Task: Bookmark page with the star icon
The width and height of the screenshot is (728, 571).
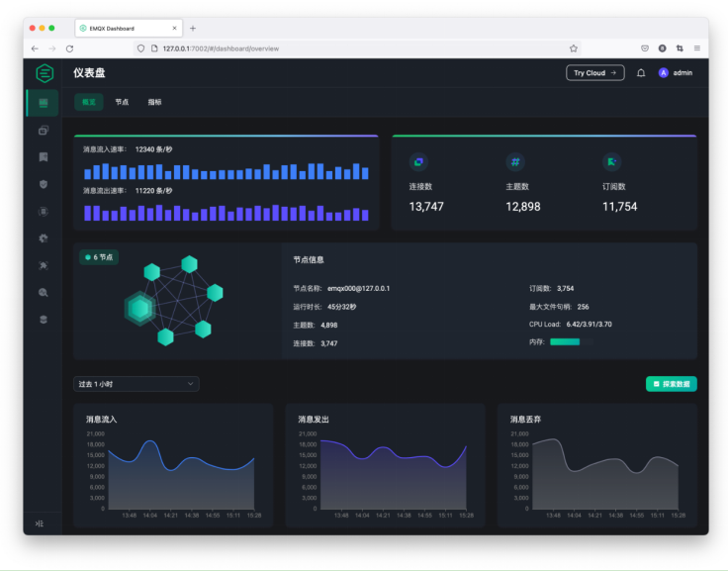Action: (574, 48)
